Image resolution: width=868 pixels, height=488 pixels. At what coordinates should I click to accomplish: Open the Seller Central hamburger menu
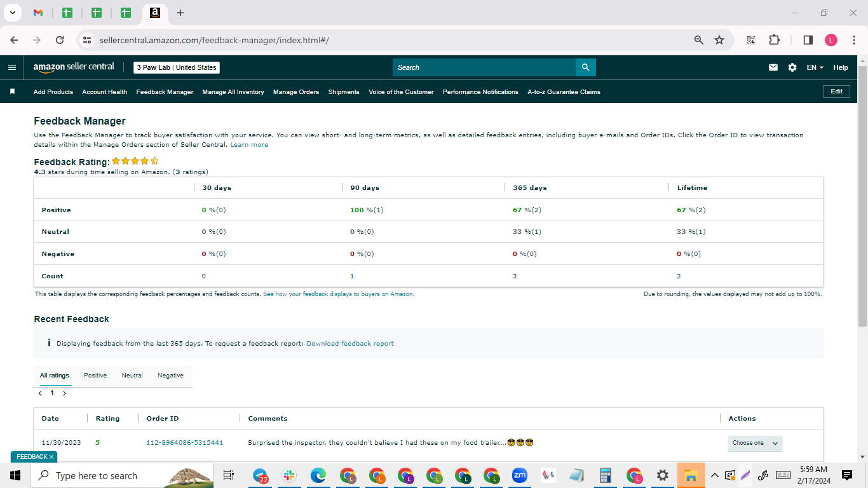12,67
